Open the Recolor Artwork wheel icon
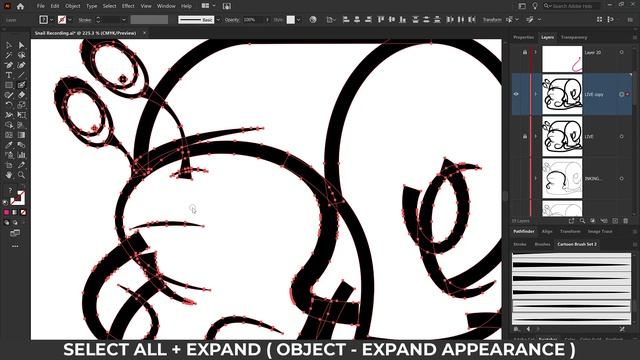The width and height of the screenshot is (640, 360). 313,20
